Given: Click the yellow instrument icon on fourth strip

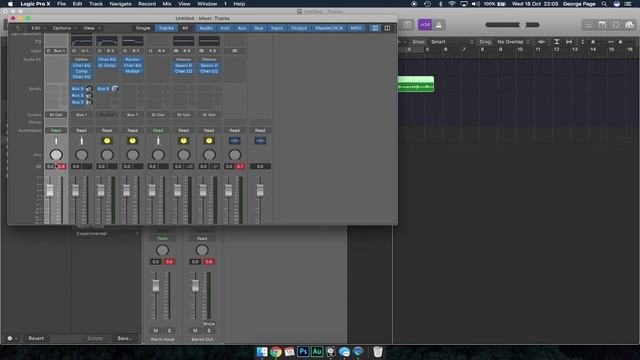Looking at the screenshot, I should (132, 140).
